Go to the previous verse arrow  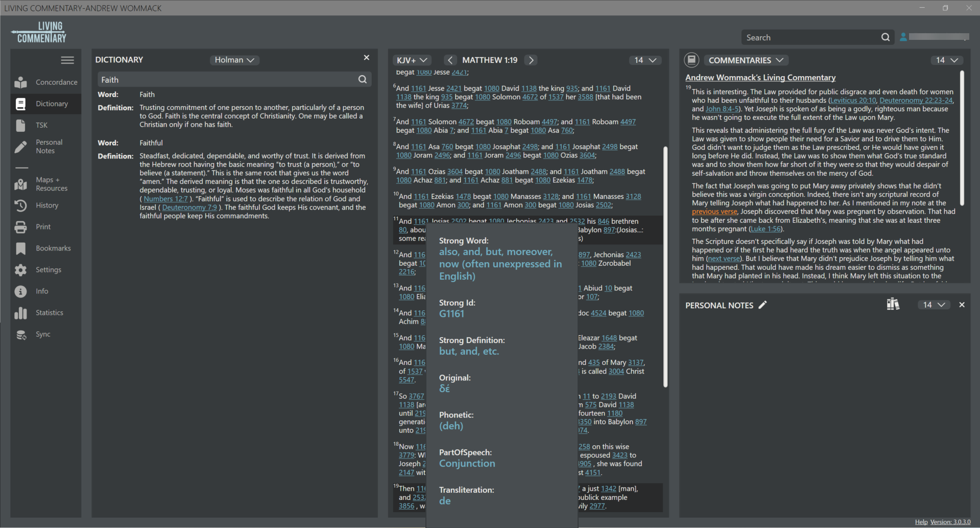[x=450, y=60]
